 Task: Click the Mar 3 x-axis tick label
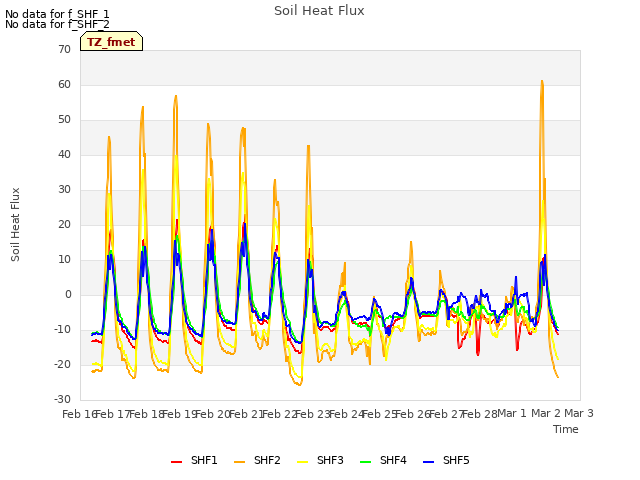point(579,413)
